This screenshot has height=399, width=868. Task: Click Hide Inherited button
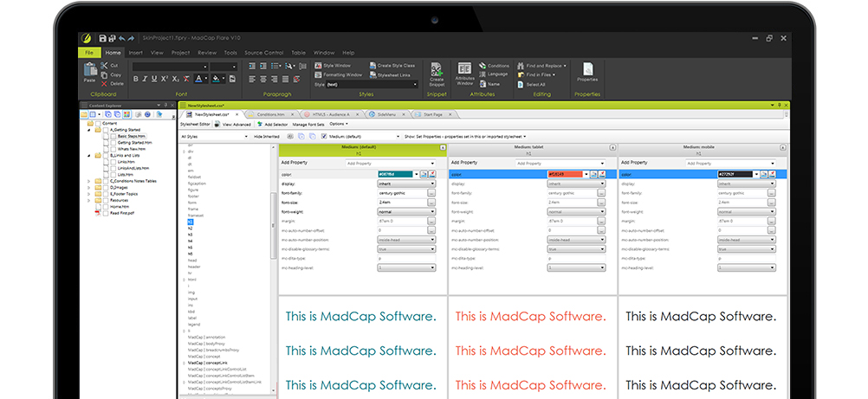point(267,136)
